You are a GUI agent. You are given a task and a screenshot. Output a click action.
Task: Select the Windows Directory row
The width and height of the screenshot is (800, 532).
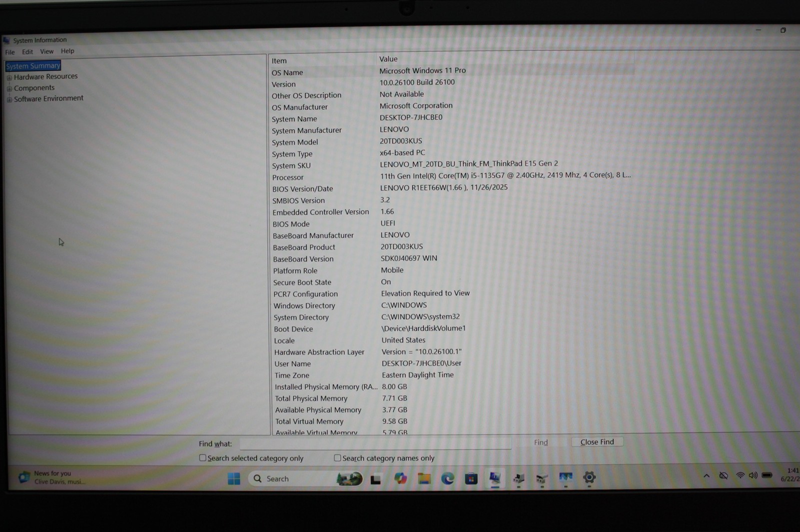pos(452,305)
